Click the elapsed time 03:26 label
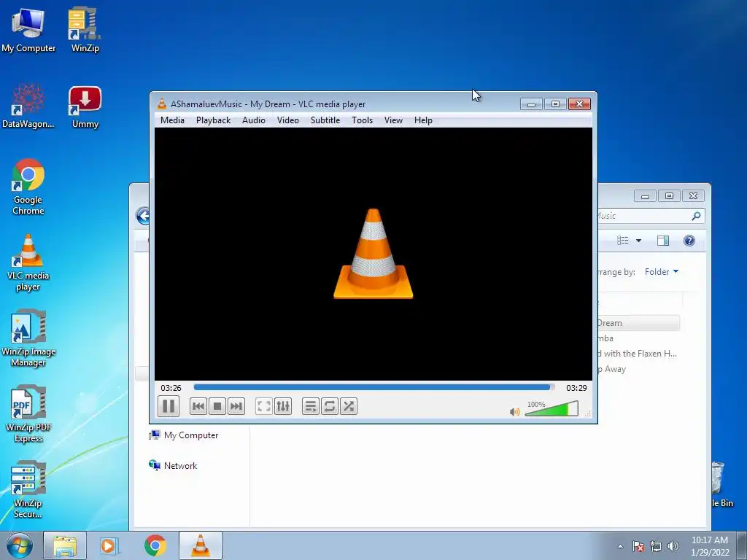The height and width of the screenshot is (560, 747). pos(171,388)
